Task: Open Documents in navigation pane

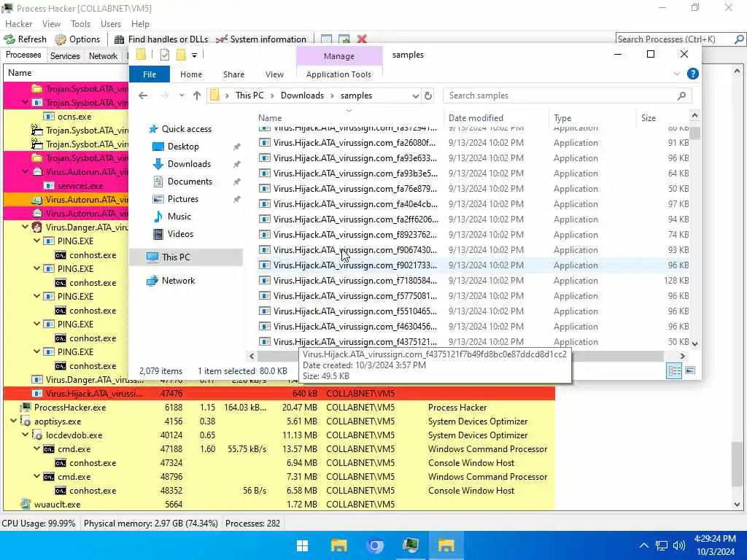Action: (190, 182)
